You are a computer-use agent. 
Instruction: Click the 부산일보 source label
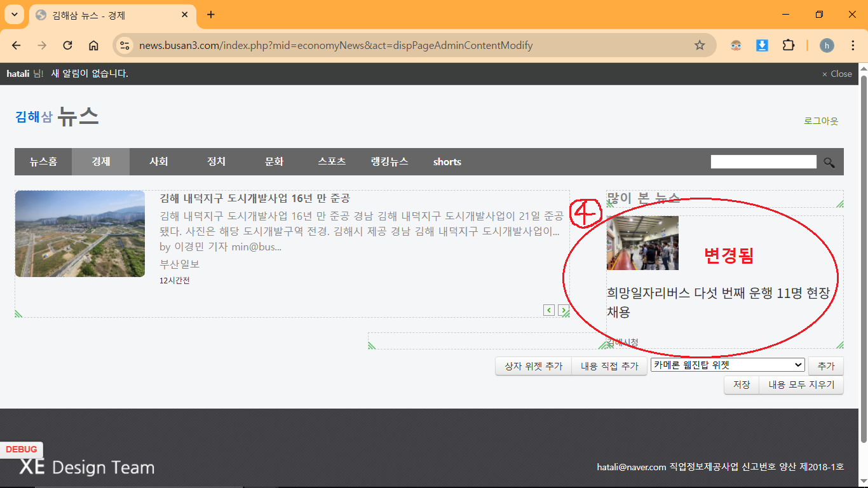click(x=180, y=264)
